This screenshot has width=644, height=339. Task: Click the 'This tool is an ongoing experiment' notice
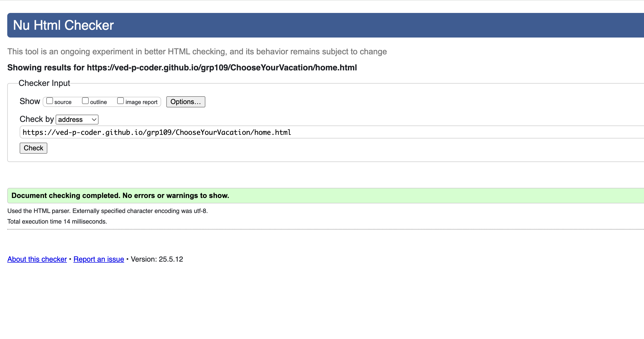coord(197,51)
